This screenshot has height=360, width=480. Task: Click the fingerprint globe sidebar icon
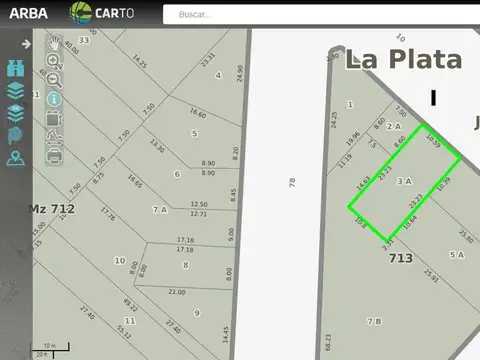[16, 135]
